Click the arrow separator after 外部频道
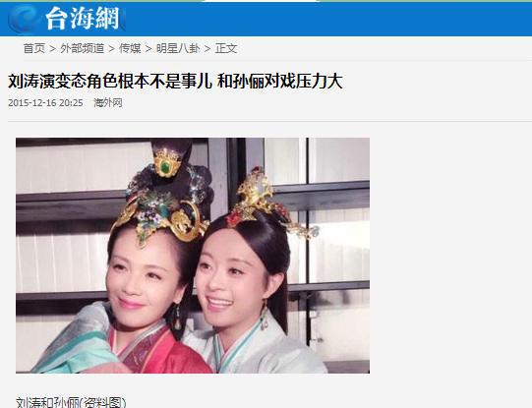Viewport: 532px width, 408px height. pyautogui.click(x=112, y=49)
